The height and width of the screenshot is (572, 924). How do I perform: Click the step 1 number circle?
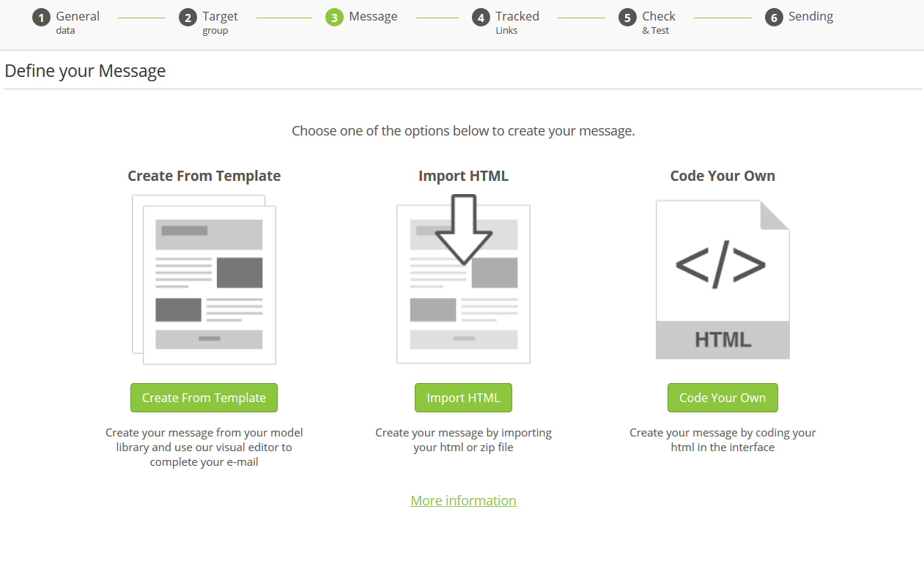pyautogui.click(x=41, y=18)
